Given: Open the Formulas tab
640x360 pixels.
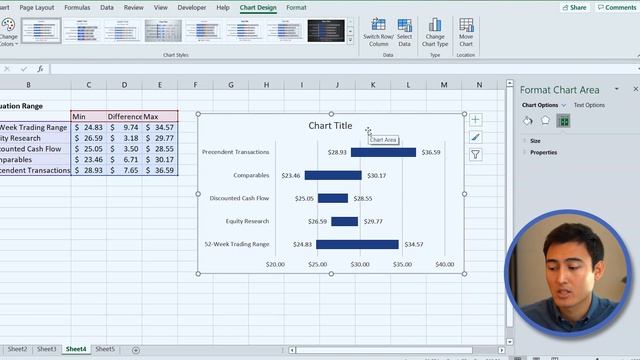Looking at the screenshot, I should pyautogui.click(x=77, y=7).
